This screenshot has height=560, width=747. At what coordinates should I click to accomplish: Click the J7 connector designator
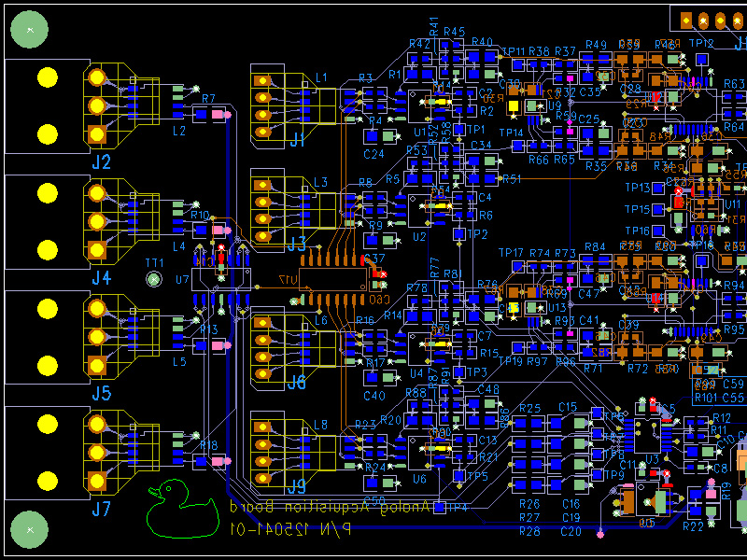[102, 509]
